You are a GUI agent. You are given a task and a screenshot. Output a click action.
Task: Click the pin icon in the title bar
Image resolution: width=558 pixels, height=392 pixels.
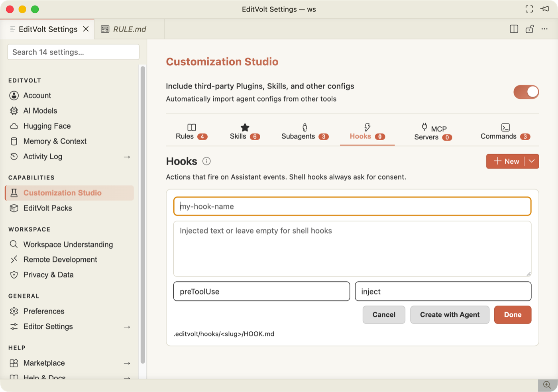[545, 9]
